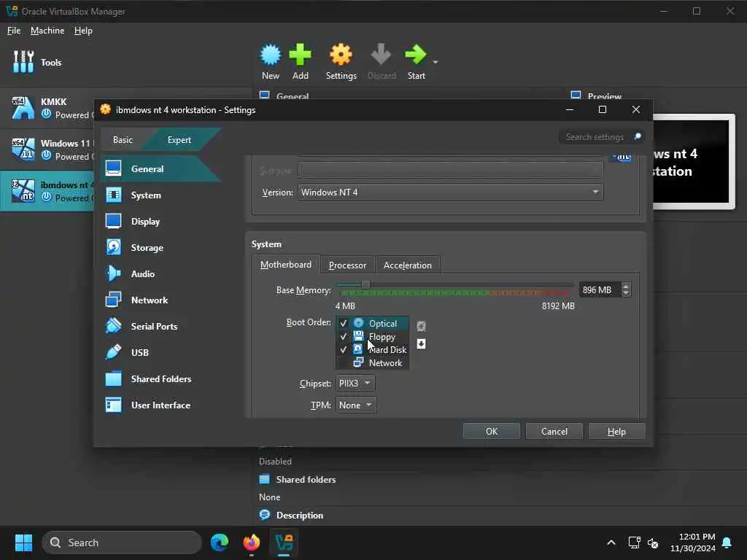Screen dimensions: 747x560
Task: Open Microsoft Edge from the taskbar
Action: (220, 542)
